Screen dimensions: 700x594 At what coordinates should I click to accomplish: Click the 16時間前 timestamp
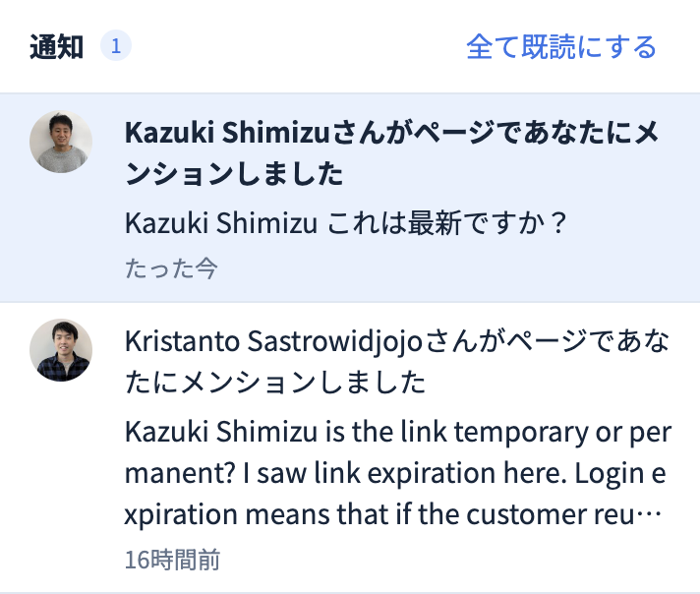click(172, 560)
